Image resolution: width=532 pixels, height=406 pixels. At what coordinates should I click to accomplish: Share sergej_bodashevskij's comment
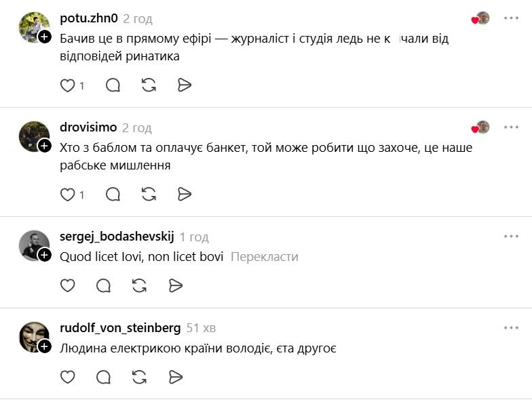point(175,285)
